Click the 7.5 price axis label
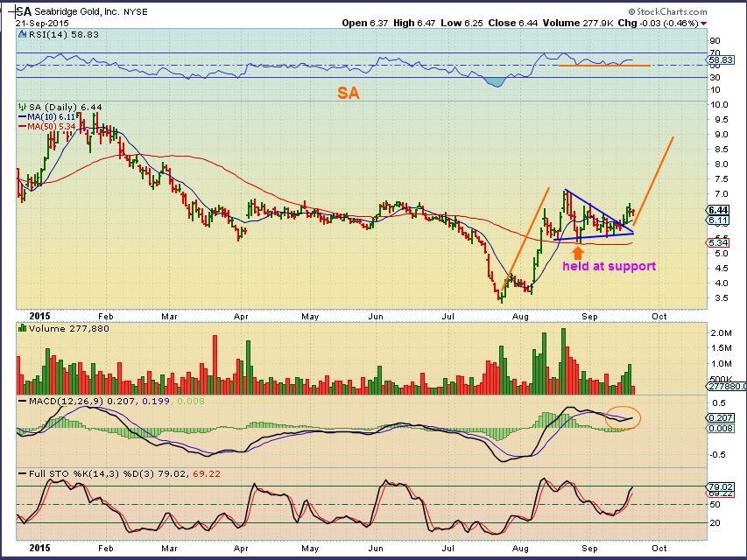Screen dimensions: 747x560 [722, 179]
